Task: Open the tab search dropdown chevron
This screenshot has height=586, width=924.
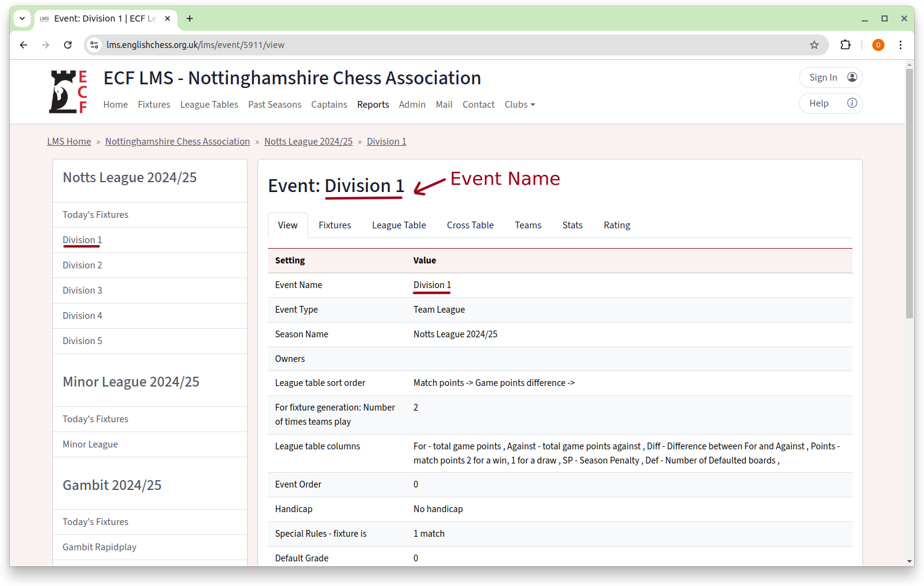Action: tap(22, 18)
